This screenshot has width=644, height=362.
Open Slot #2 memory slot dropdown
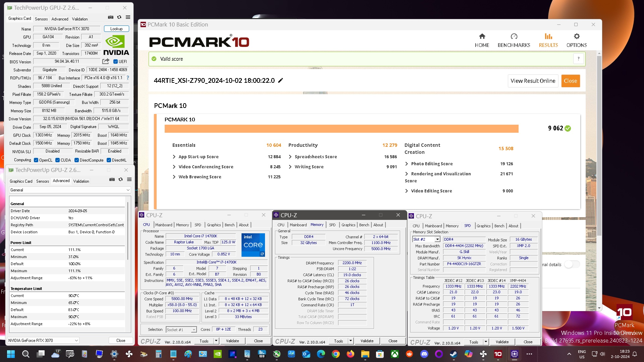tap(426, 239)
